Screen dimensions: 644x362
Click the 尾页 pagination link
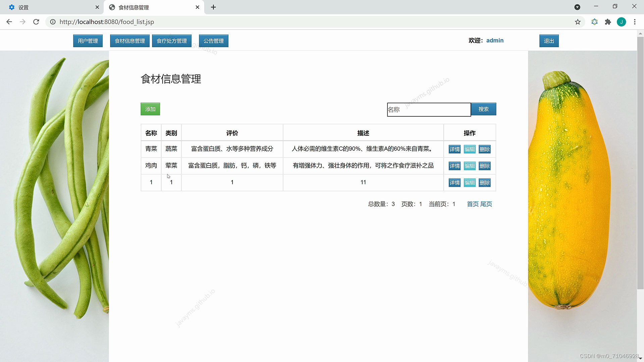point(486,204)
